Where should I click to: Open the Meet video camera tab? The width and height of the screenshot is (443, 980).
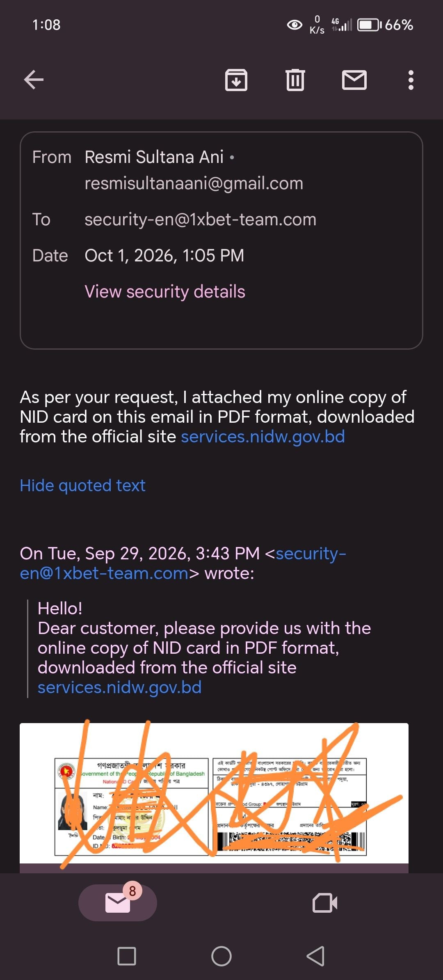(325, 903)
